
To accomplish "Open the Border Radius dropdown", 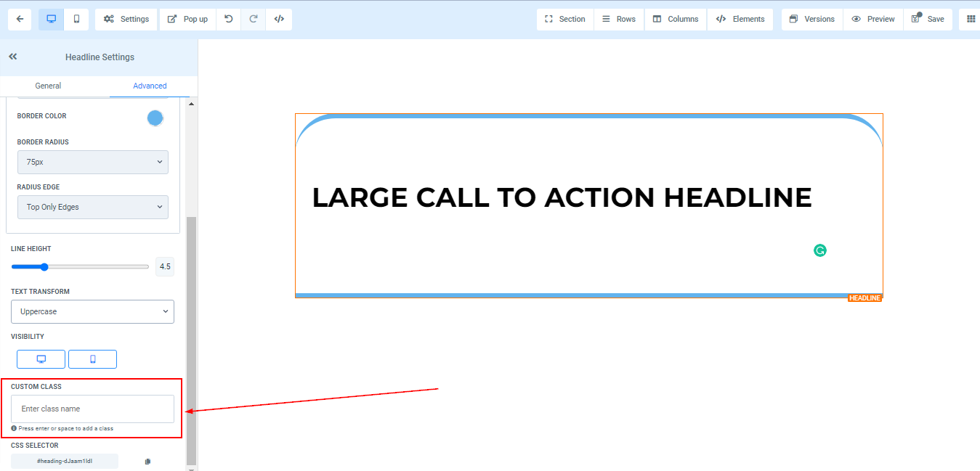I will (x=92, y=162).
